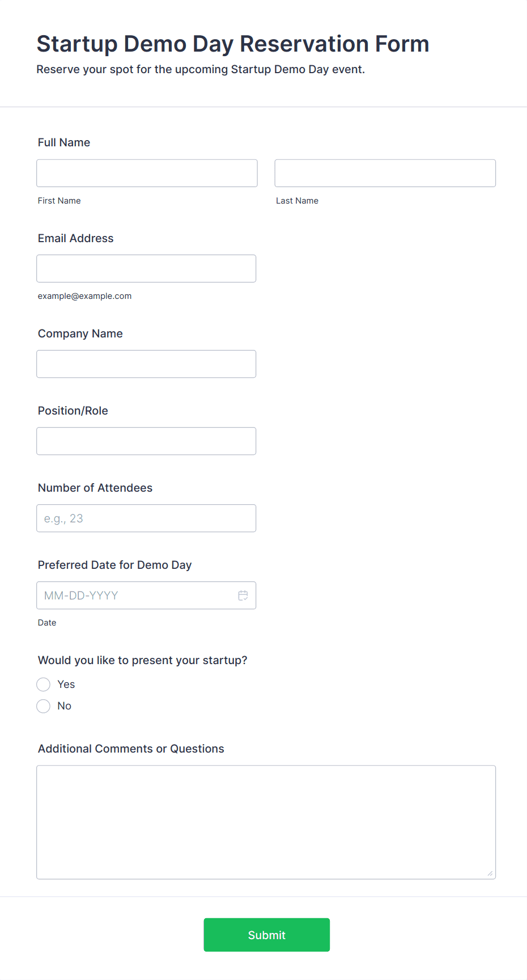The width and height of the screenshot is (527, 980).
Task: Choose the No radio option
Action: point(44,706)
